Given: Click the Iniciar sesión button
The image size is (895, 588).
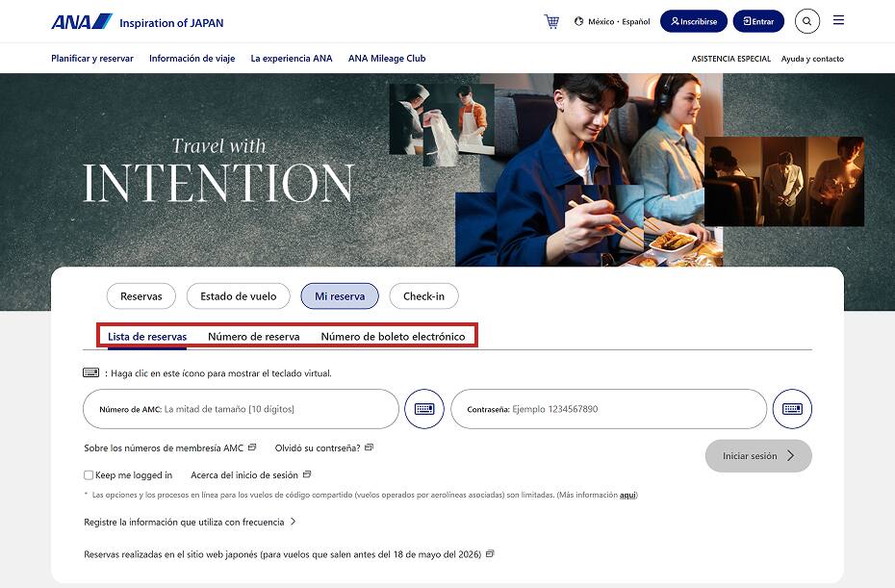Looking at the screenshot, I should point(758,456).
